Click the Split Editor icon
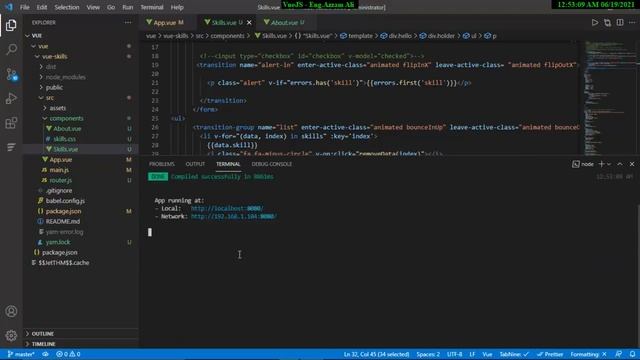The width and height of the screenshot is (640, 360). coord(620,23)
